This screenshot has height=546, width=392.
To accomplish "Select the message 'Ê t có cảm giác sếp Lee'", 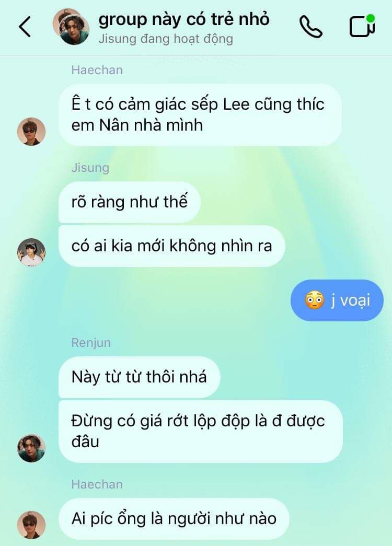I will pyautogui.click(x=200, y=114).
